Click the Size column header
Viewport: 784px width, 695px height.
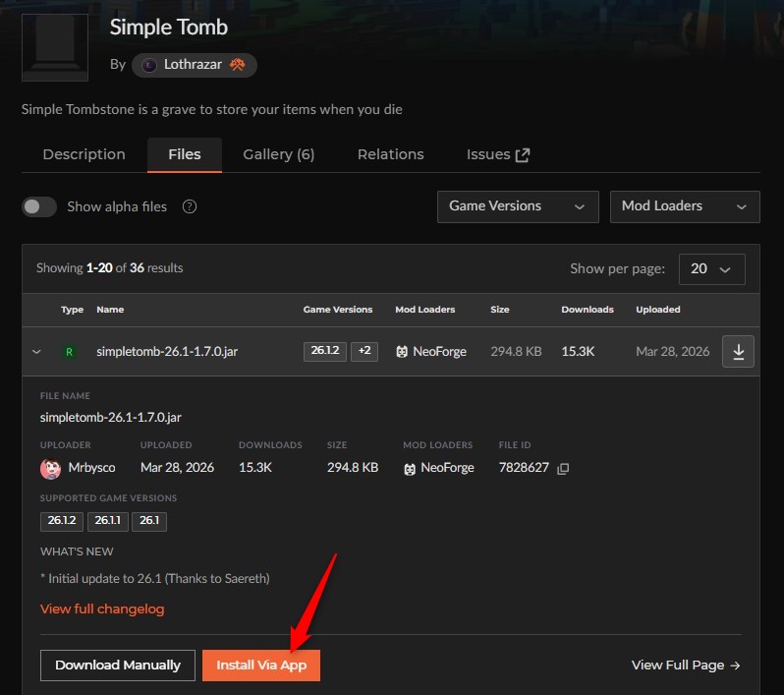point(499,310)
